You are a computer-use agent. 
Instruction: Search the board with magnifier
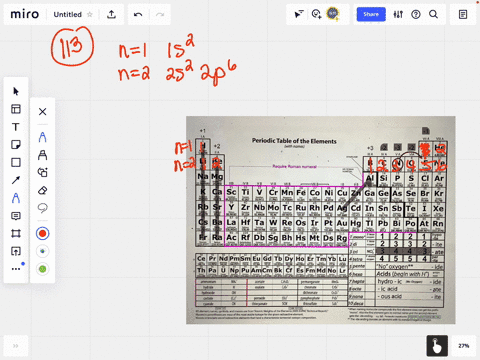pyautogui.click(x=433, y=14)
